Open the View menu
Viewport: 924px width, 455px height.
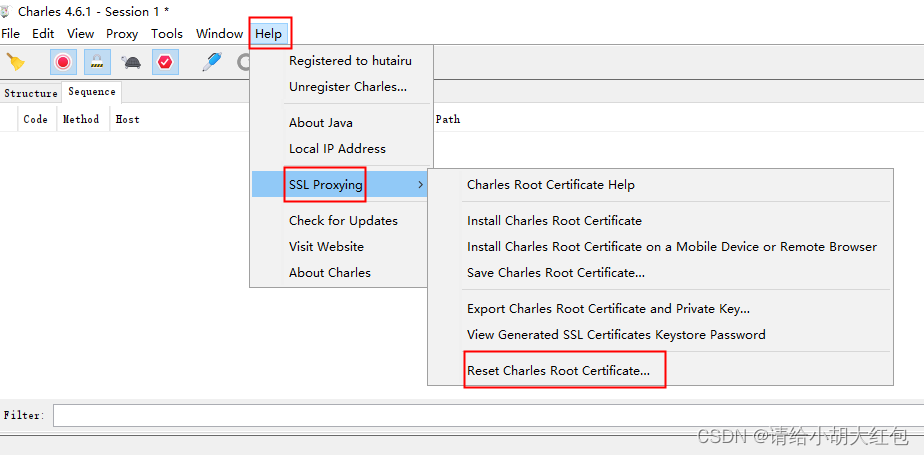80,34
